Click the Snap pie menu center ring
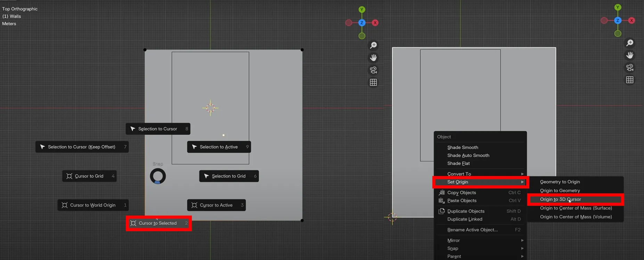Viewport: 644px width, 260px height. point(158,176)
